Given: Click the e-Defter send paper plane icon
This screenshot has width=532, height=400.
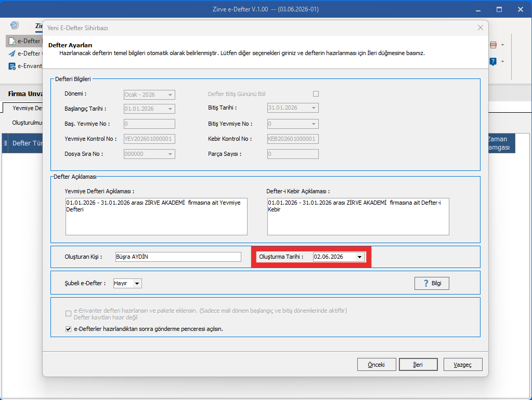Looking at the screenshot, I should pyautogui.click(x=12, y=54).
